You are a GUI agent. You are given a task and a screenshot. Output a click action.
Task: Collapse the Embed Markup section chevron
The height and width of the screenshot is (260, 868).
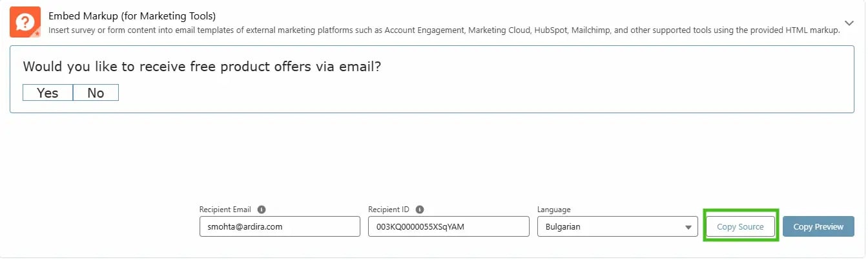(849, 23)
